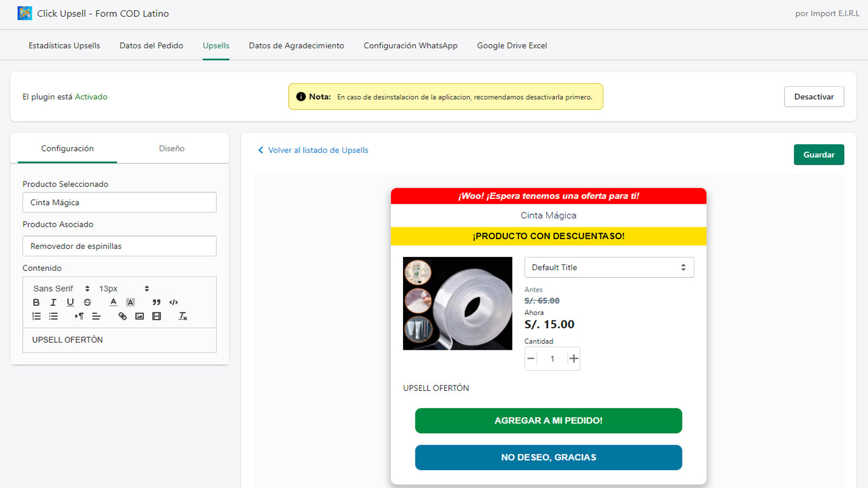Image resolution: width=868 pixels, height=488 pixels.
Task: Insert a link in the content editor
Action: coord(122,316)
